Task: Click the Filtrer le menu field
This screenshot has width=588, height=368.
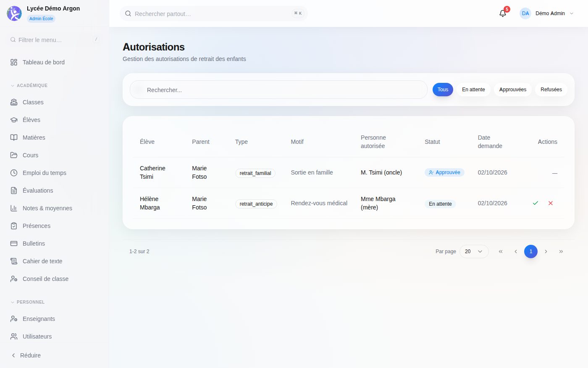Action: 55,40
